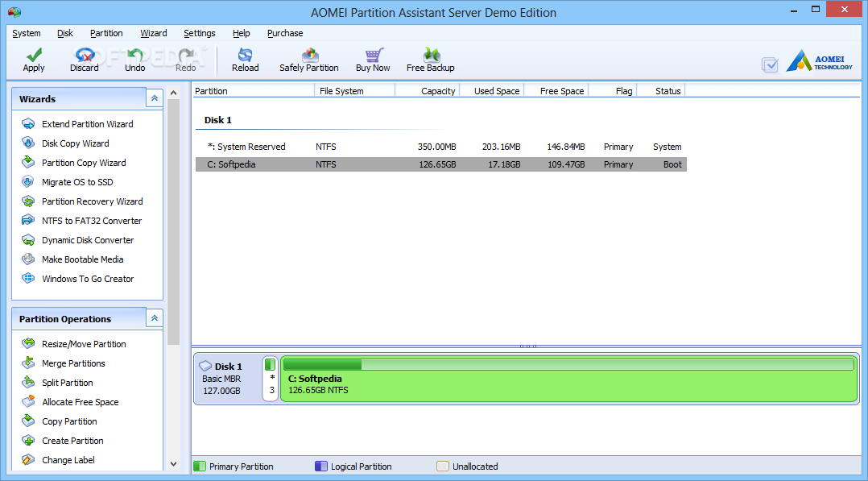Viewport: 868px width, 481px height.
Task: Click the Redo toolbar icon
Action: click(x=185, y=54)
